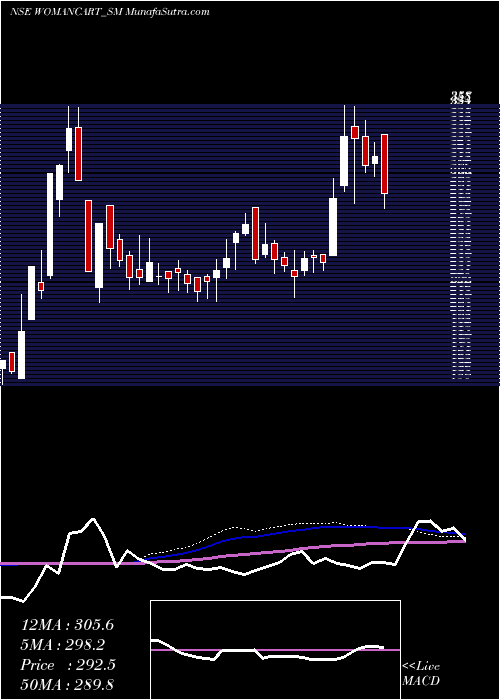Viewport: 500px width, 700px height.
Task: Click the Price : 292.5 value
Action: [x=68, y=665]
